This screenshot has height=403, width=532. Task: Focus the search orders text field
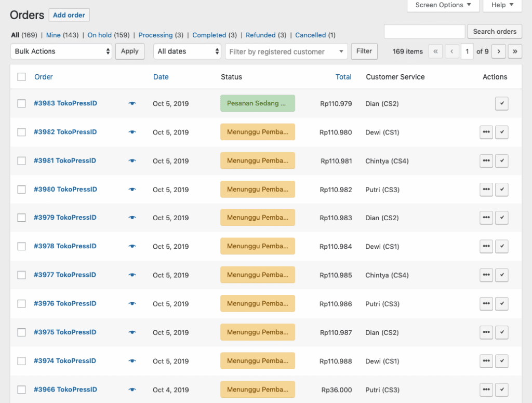coord(424,32)
